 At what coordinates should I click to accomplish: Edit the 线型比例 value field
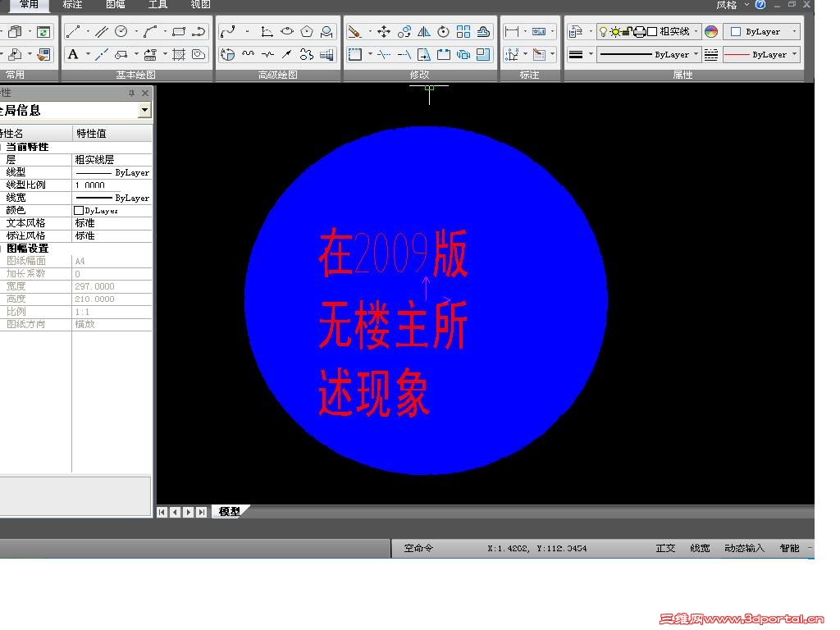(112, 185)
